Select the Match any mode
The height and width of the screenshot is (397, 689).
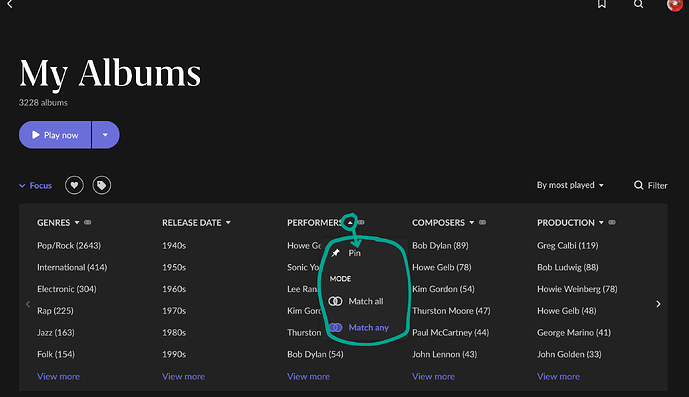click(x=359, y=328)
